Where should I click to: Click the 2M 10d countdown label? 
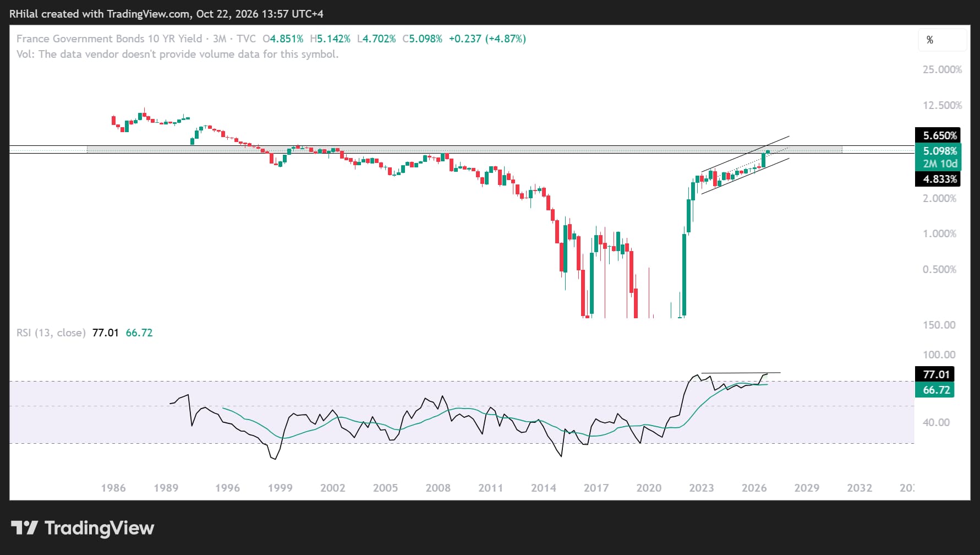tap(939, 164)
